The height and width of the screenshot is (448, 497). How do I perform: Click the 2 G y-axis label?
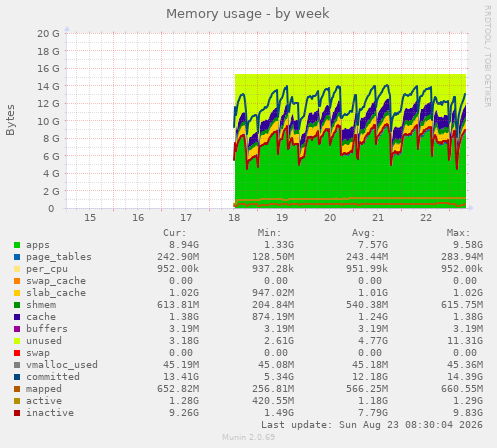51,191
